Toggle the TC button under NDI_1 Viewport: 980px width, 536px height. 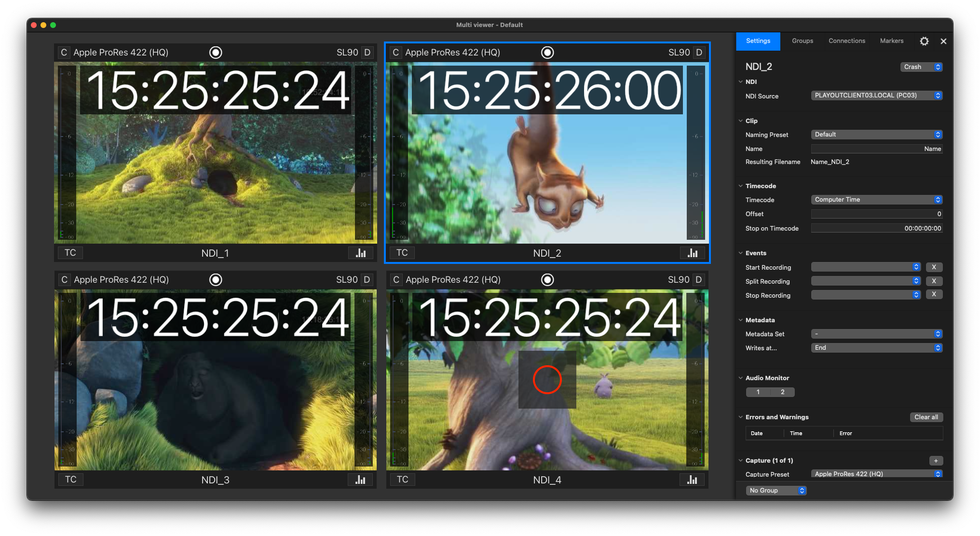(70, 253)
